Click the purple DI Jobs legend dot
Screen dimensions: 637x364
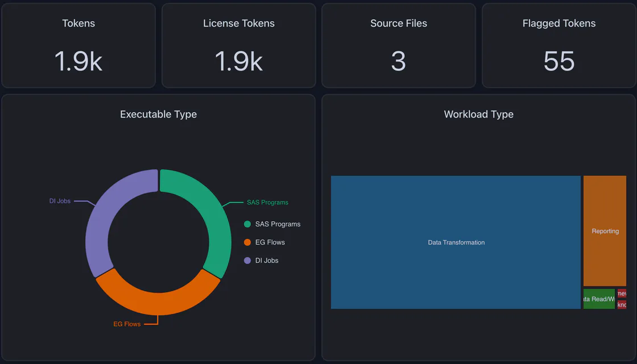click(247, 261)
